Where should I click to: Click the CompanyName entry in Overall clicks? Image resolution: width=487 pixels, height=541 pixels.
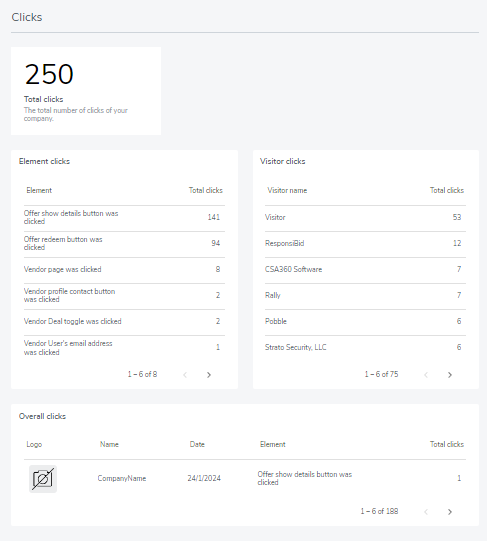point(121,479)
